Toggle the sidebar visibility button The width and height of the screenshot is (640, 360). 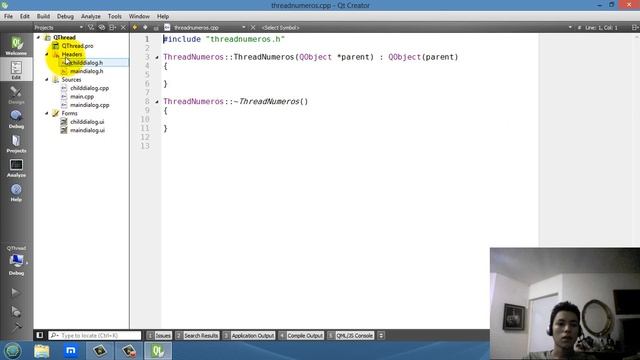[x=40, y=335]
